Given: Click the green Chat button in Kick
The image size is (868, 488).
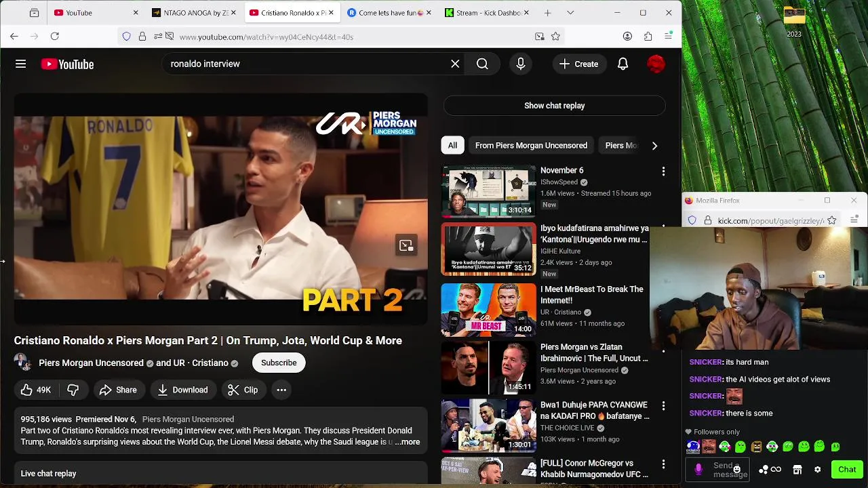Looking at the screenshot, I should (x=847, y=469).
